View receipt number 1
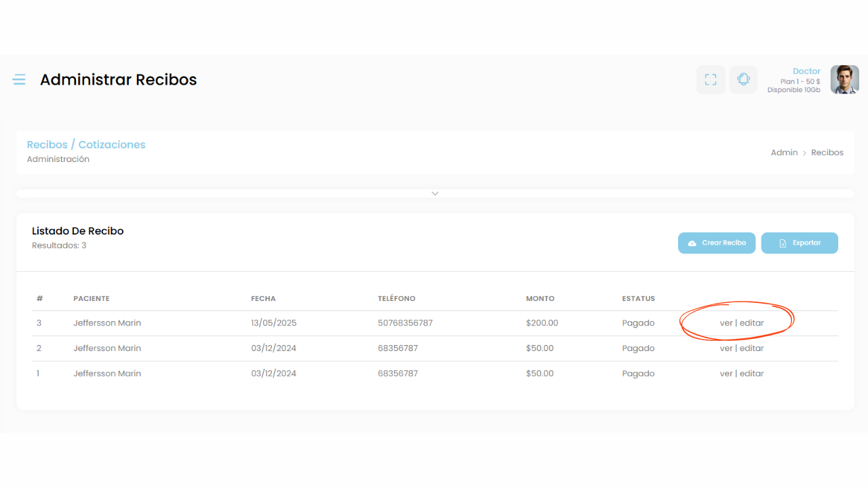The height and width of the screenshot is (488, 868). [726, 373]
